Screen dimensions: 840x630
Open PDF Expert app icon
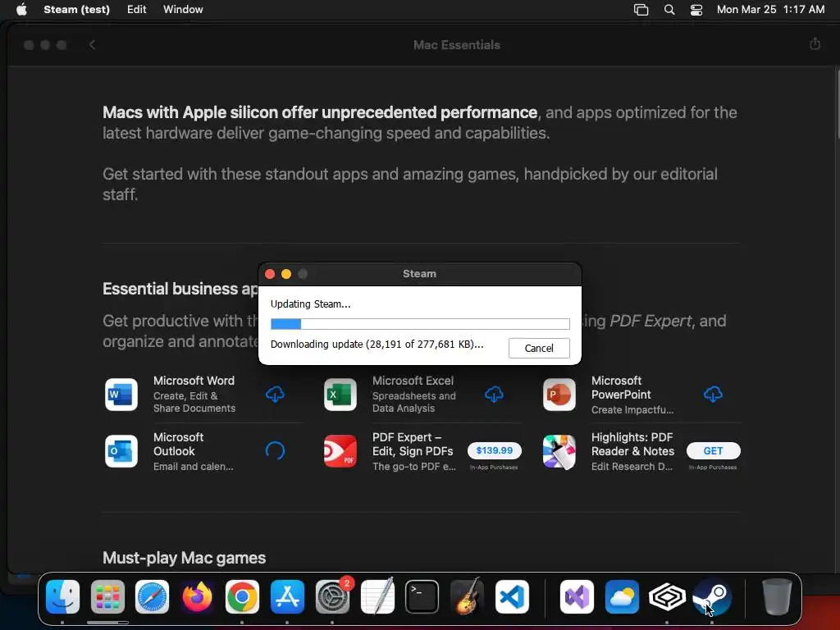click(x=340, y=451)
